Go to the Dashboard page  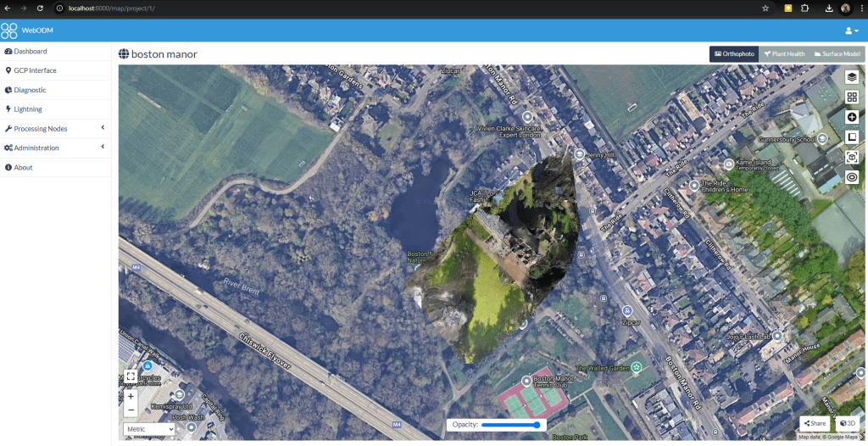pos(30,52)
